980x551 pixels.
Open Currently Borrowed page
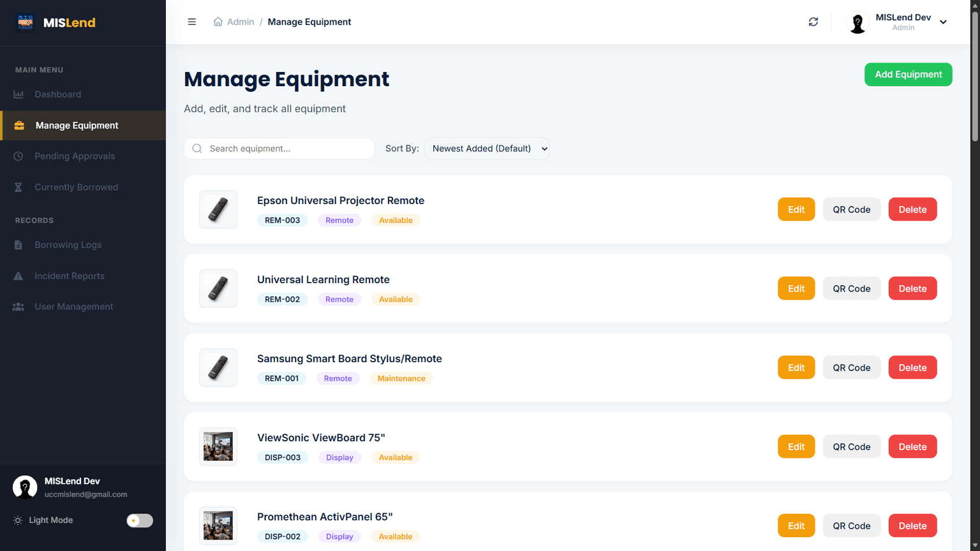tap(83, 187)
